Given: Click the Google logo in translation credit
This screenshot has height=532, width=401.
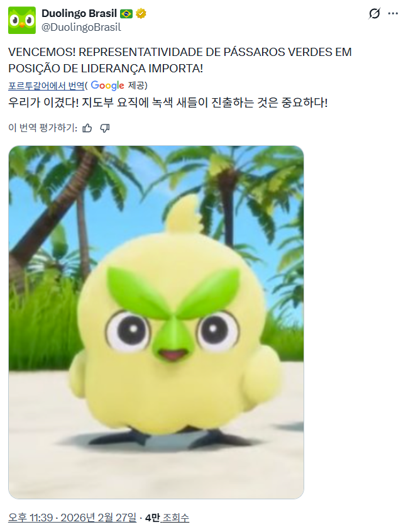Looking at the screenshot, I should click(107, 85).
